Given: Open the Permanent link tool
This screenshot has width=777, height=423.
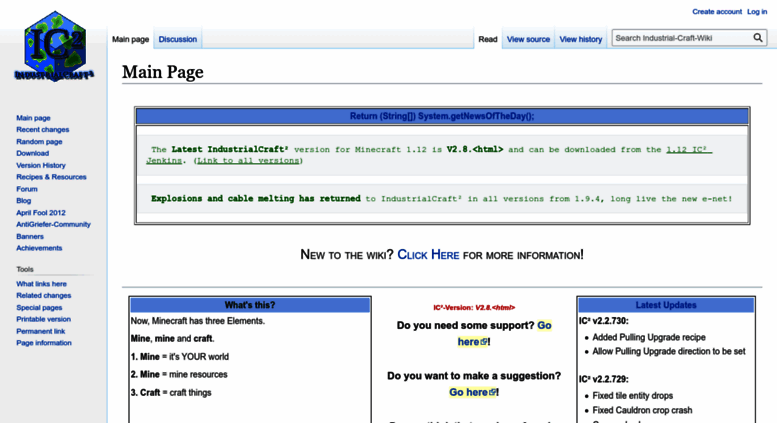Looking at the screenshot, I should coord(41,331).
